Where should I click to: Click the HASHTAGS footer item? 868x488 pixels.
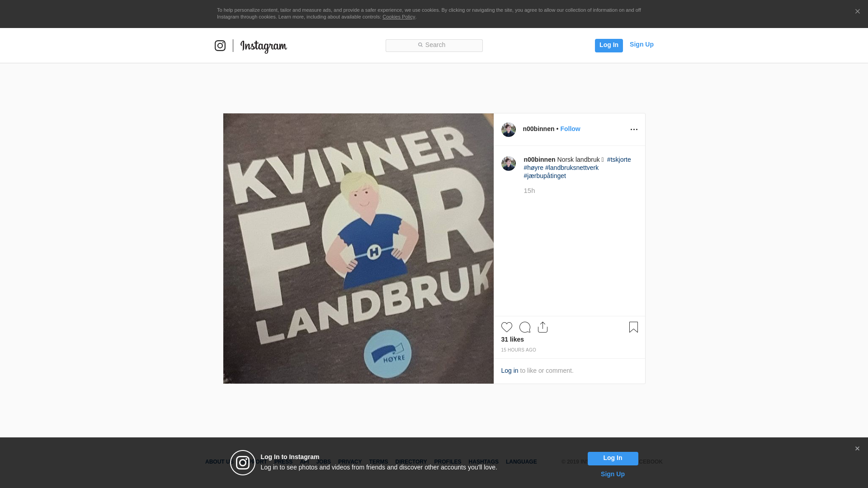tap(483, 462)
